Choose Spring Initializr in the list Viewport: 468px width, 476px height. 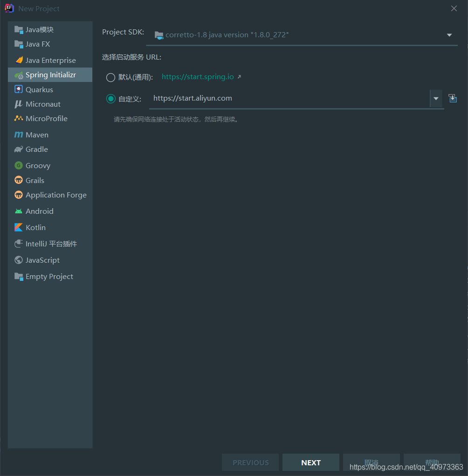point(50,75)
